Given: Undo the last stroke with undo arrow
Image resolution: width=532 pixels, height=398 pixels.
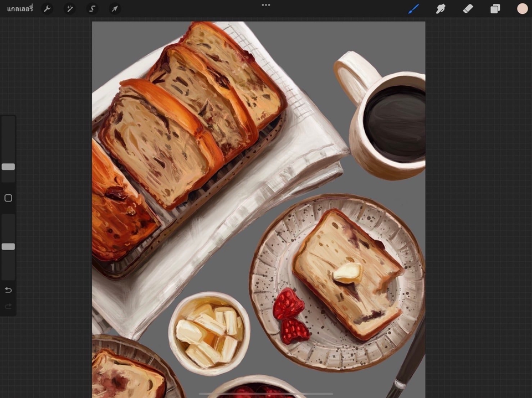Looking at the screenshot, I should pos(8,290).
